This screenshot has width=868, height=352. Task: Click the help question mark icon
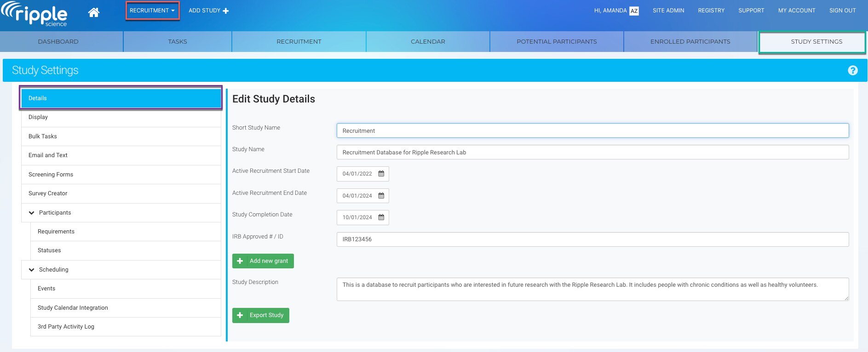(x=852, y=70)
